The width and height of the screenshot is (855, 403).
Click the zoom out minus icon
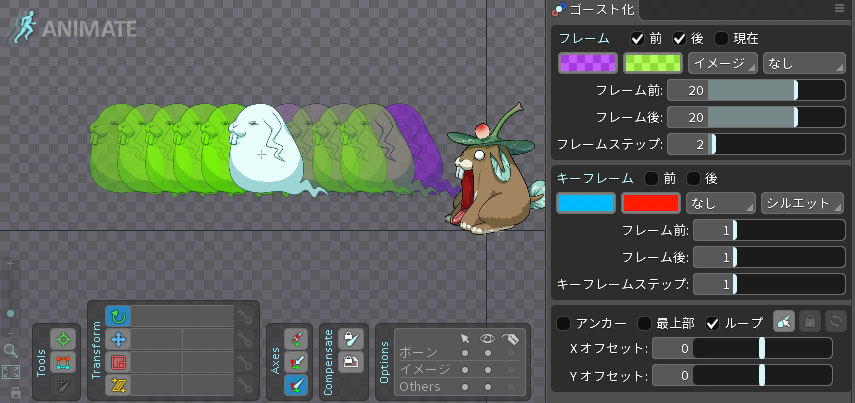10,333
